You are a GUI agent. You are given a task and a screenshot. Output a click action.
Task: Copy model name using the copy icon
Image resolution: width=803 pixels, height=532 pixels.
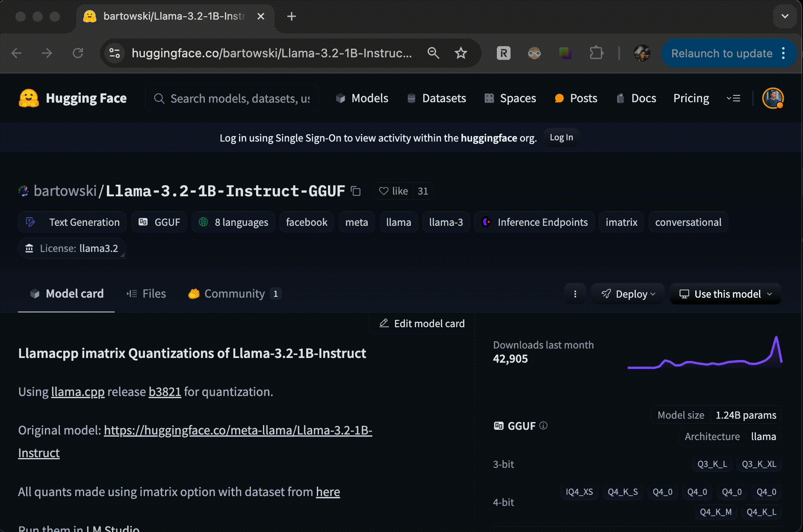coord(356,191)
